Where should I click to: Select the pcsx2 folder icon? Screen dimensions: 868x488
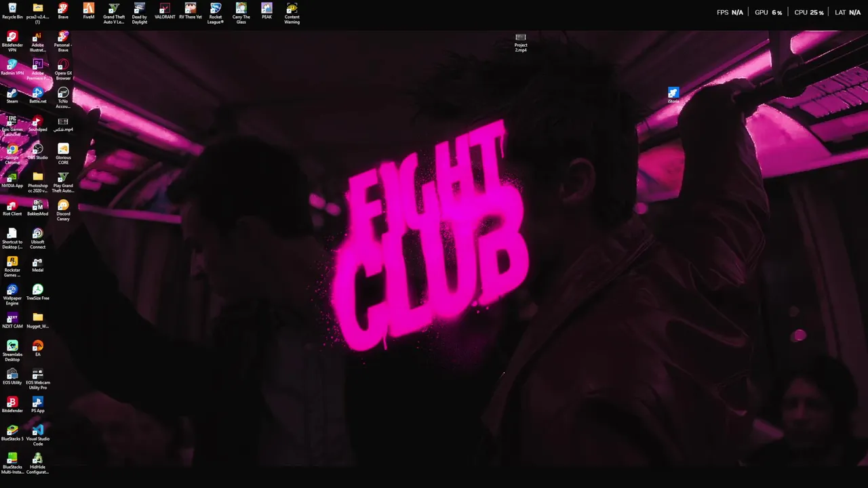[37, 13]
